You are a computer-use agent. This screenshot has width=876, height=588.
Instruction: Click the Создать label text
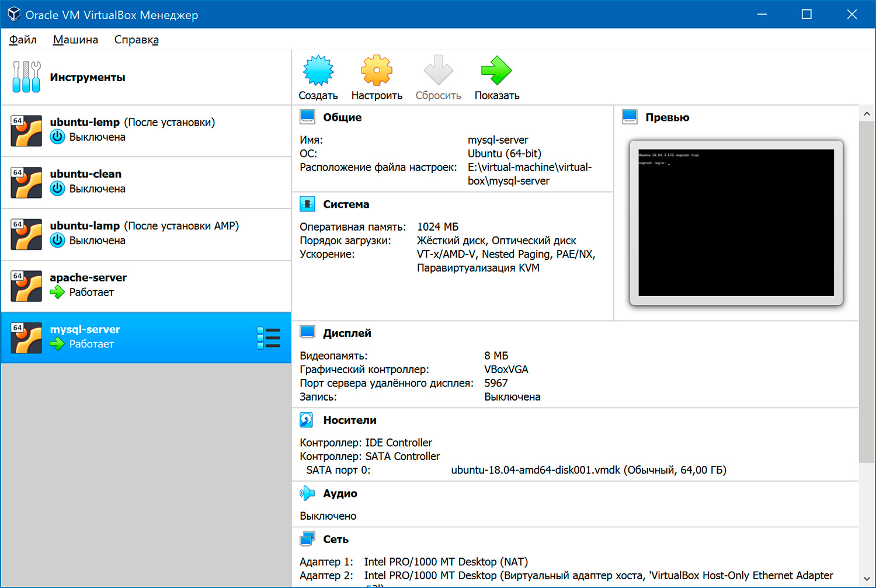pyautogui.click(x=318, y=96)
